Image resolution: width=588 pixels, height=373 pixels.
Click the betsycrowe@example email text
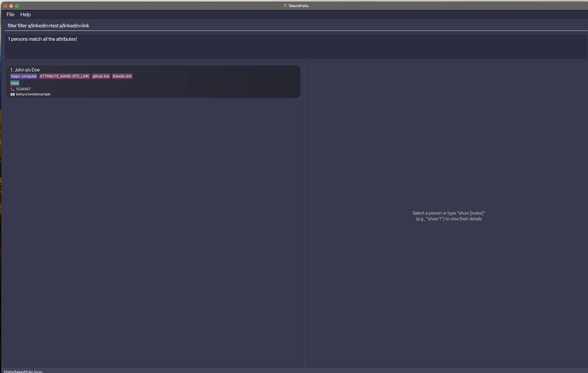click(33, 94)
